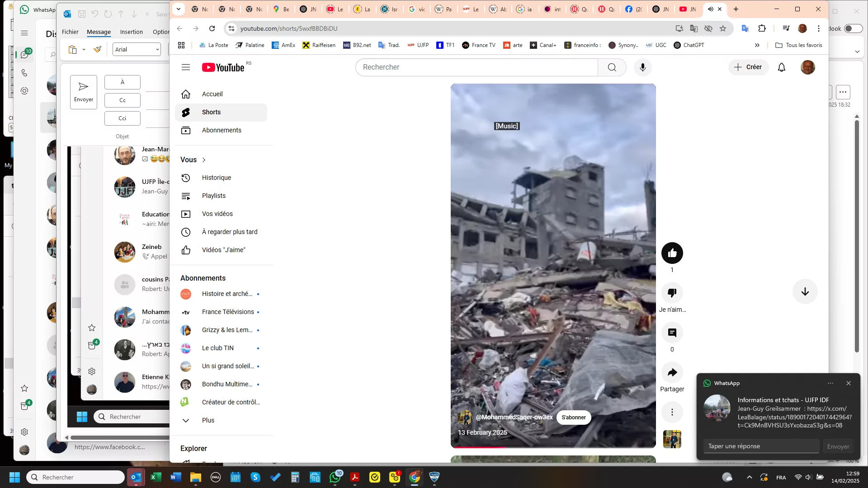
Task: Show hidden system tray icons
Action: point(749,477)
